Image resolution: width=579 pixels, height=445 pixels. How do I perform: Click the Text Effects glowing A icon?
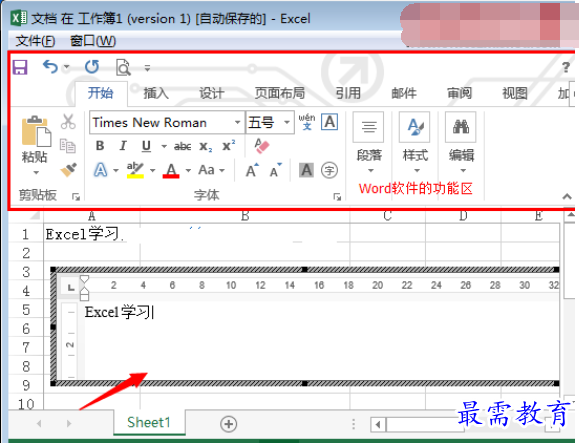tap(100, 170)
